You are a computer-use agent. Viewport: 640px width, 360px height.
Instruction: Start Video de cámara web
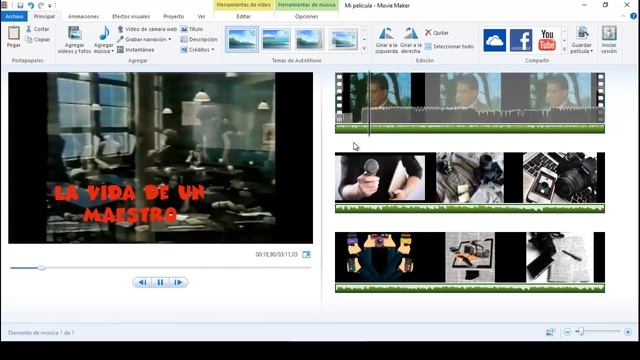pos(147,29)
